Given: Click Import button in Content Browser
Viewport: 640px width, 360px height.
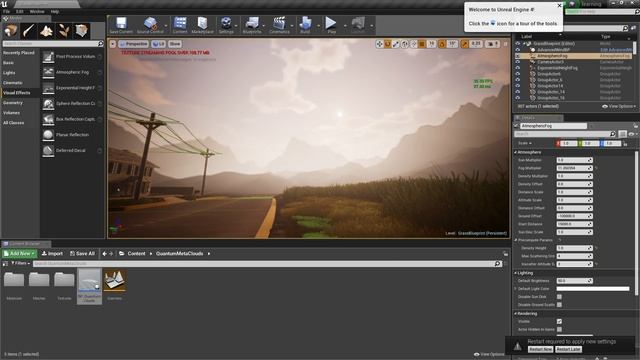Looking at the screenshot, I should click(52, 253).
